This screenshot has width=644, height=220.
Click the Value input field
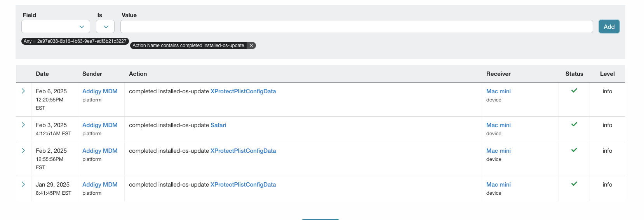pos(357,26)
